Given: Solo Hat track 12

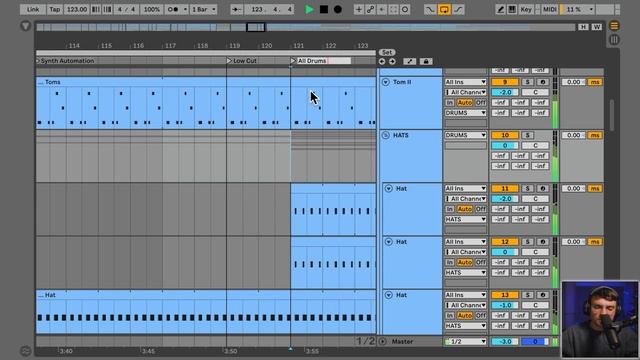Looking at the screenshot, I should [x=527, y=242].
